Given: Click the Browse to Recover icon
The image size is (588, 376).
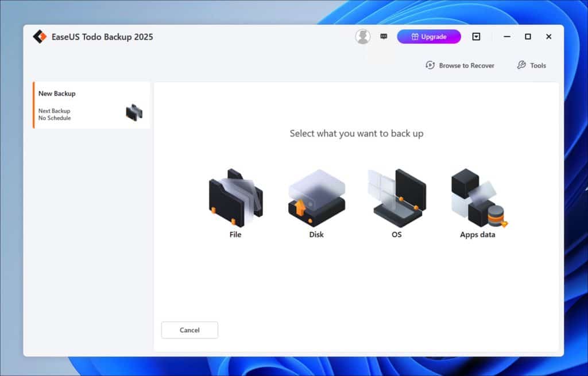Looking at the screenshot, I should [x=430, y=65].
